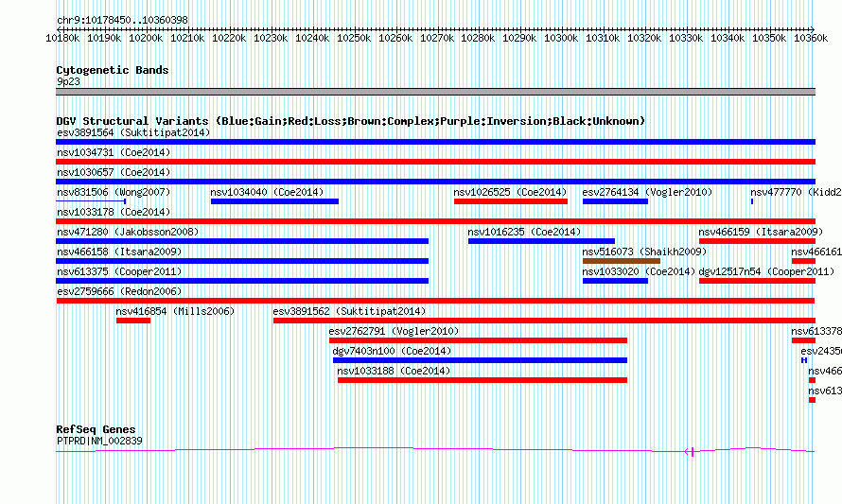
Task: Select the nsv1016235 (Coe2014) variant label
Action: pyautogui.click(x=524, y=232)
